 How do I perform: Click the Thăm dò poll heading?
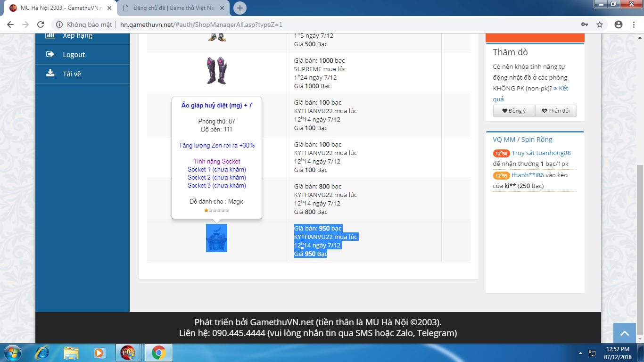(511, 52)
